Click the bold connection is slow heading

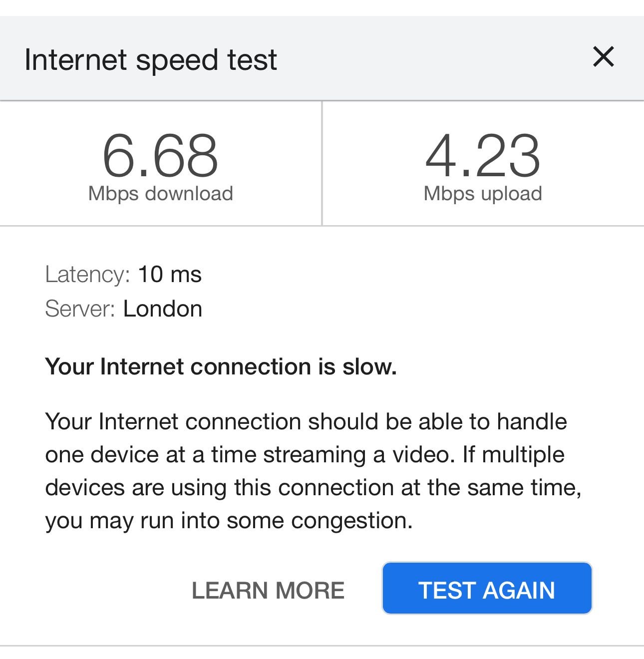coord(221,367)
